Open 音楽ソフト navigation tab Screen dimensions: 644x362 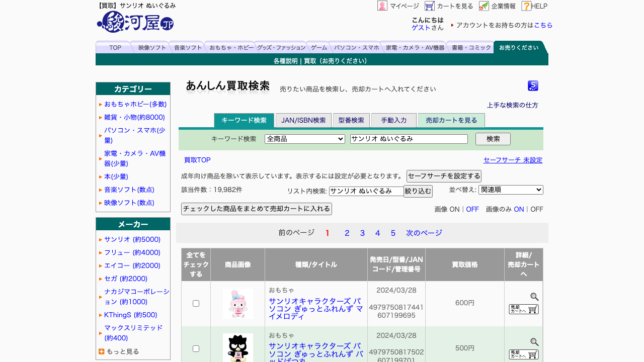coord(188,47)
